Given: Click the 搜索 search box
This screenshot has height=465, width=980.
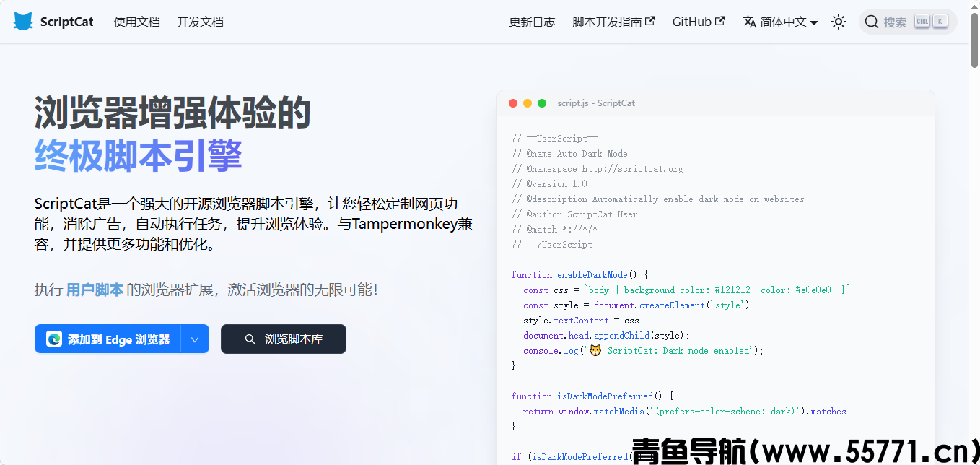Looking at the screenshot, I should point(908,22).
